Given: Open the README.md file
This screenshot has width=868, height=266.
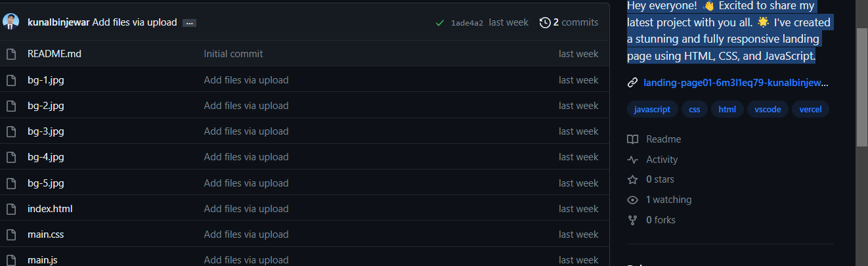Looking at the screenshot, I should pos(54,54).
